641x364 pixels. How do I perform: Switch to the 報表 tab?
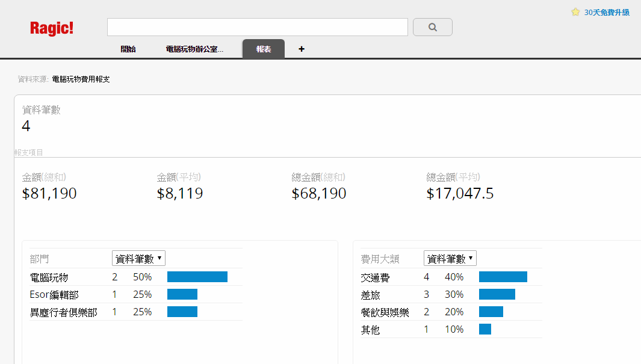pos(263,49)
